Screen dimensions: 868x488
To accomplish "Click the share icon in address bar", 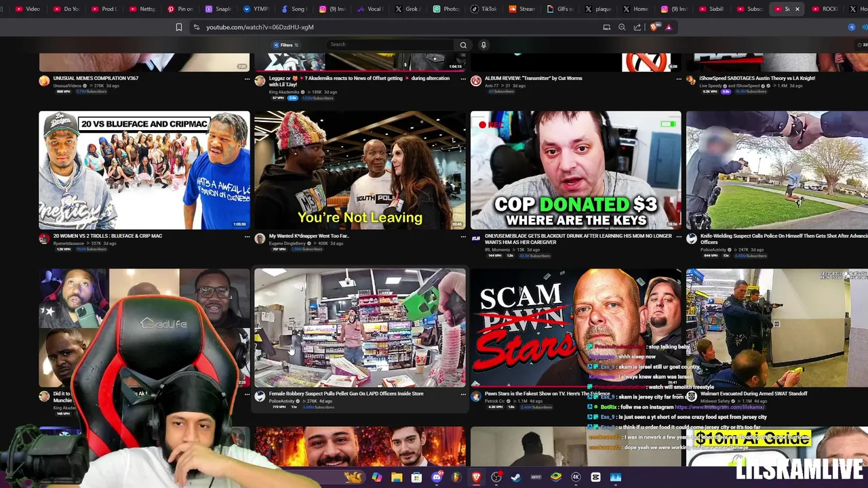I will [637, 27].
